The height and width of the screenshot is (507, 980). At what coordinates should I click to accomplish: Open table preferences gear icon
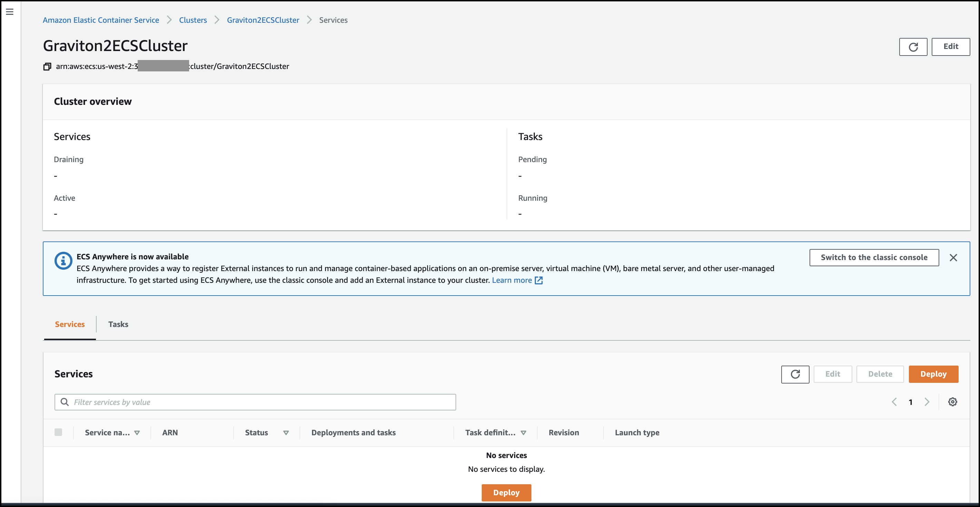click(x=953, y=402)
